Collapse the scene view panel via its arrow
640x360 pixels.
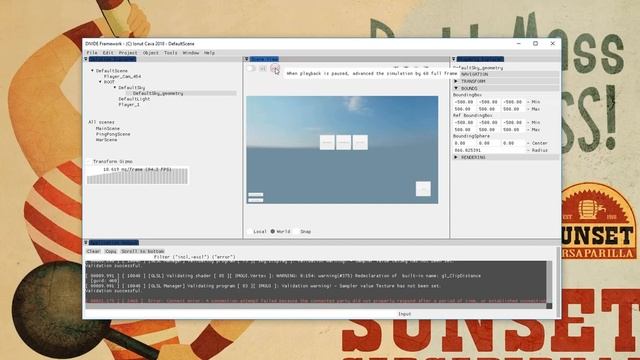pyautogui.click(x=247, y=59)
